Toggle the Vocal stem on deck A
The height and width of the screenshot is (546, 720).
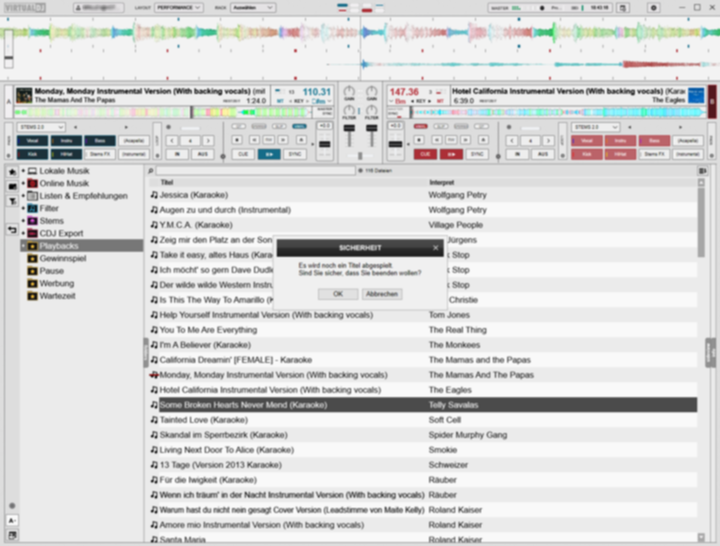(x=33, y=141)
